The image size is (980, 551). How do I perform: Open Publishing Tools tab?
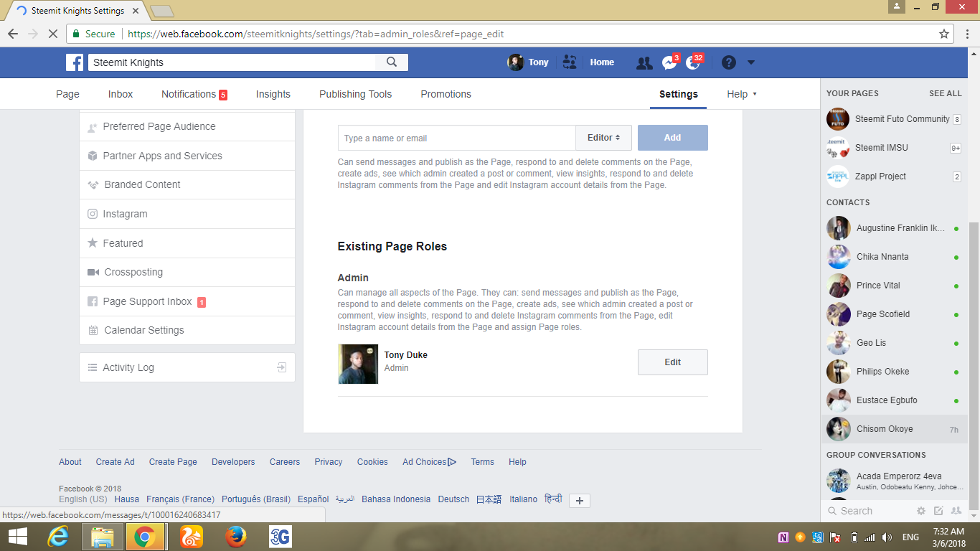pyautogui.click(x=356, y=94)
